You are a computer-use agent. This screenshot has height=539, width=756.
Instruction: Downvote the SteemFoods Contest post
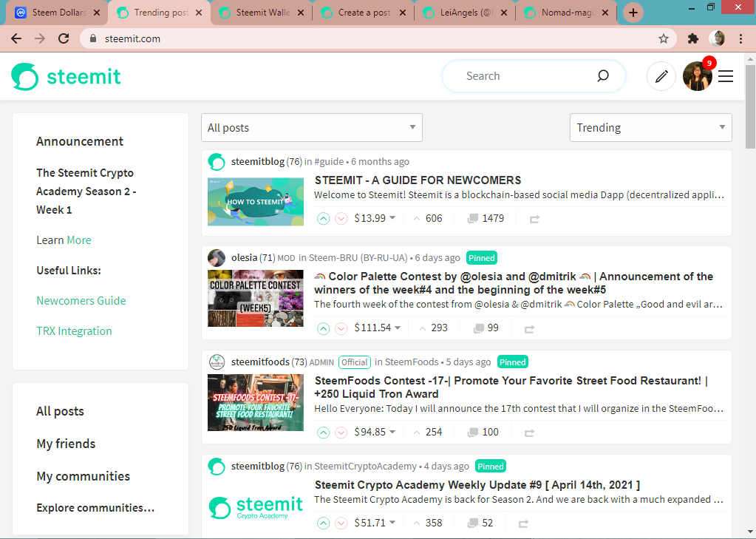pyautogui.click(x=341, y=433)
